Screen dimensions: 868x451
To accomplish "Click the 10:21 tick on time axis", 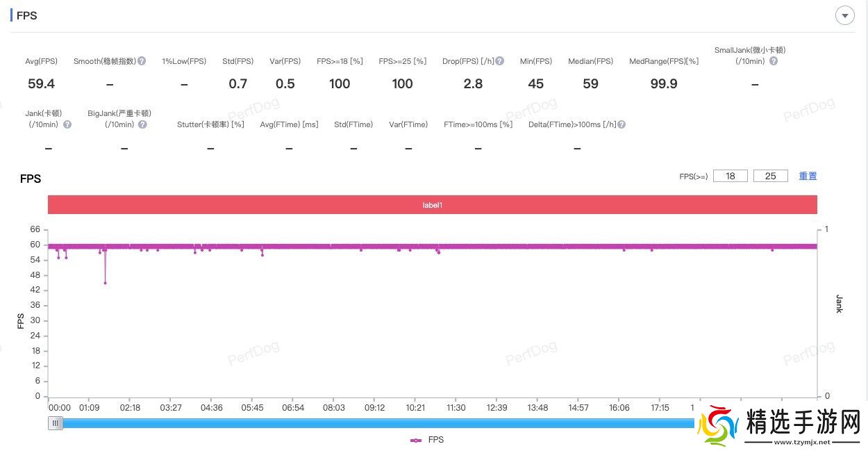I will point(415,408).
